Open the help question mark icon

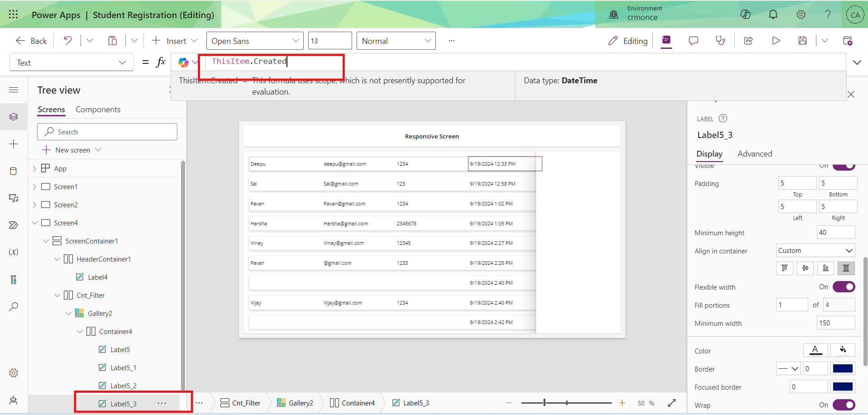point(828,14)
